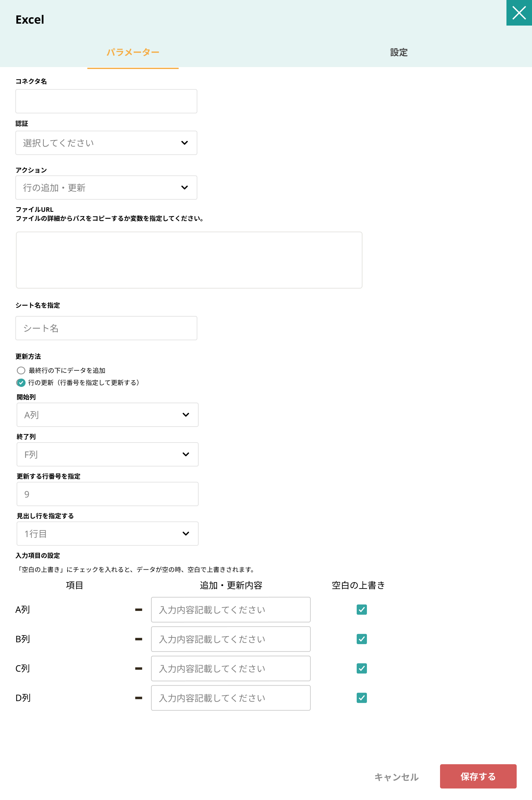Screen dimensions: 532x800
Task: Click the 更新する行番号を指定 input field
Action: coord(108,494)
